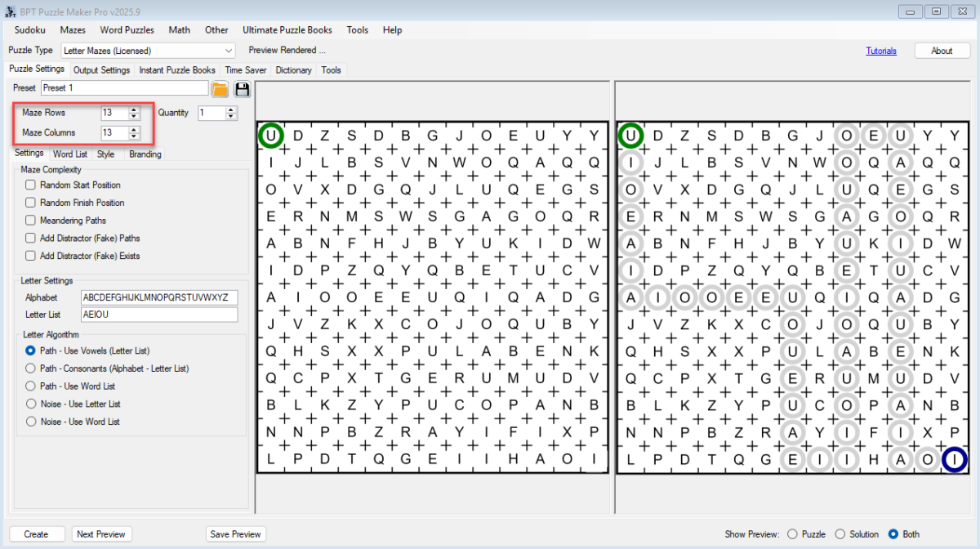Open the Mazes menu

coord(73,29)
